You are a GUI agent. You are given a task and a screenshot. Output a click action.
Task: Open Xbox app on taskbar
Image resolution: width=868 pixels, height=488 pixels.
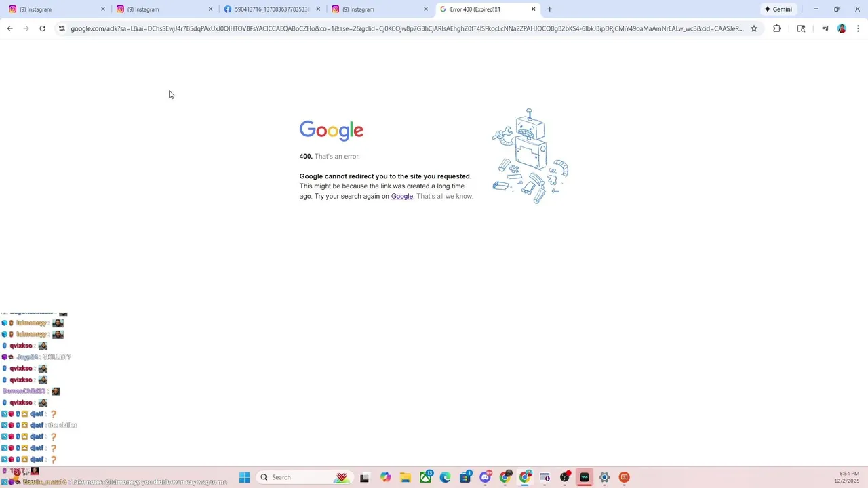click(x=425, y=477)
